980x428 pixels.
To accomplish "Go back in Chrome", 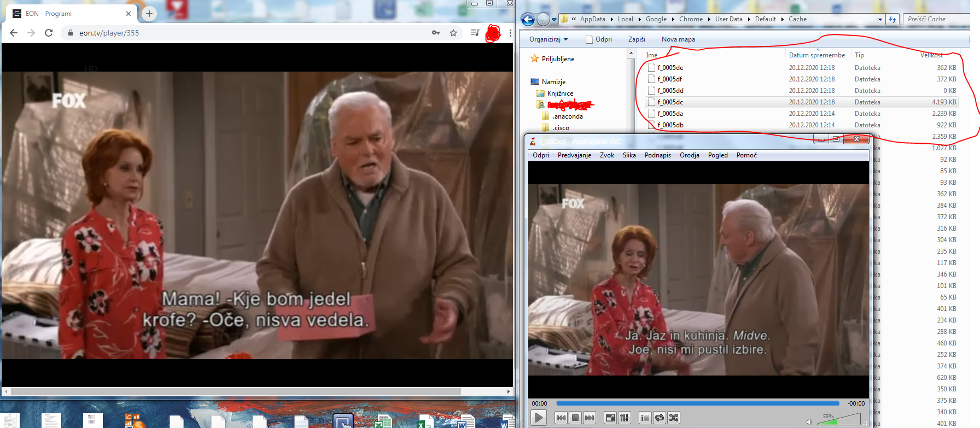I will [x=14, y=33].
